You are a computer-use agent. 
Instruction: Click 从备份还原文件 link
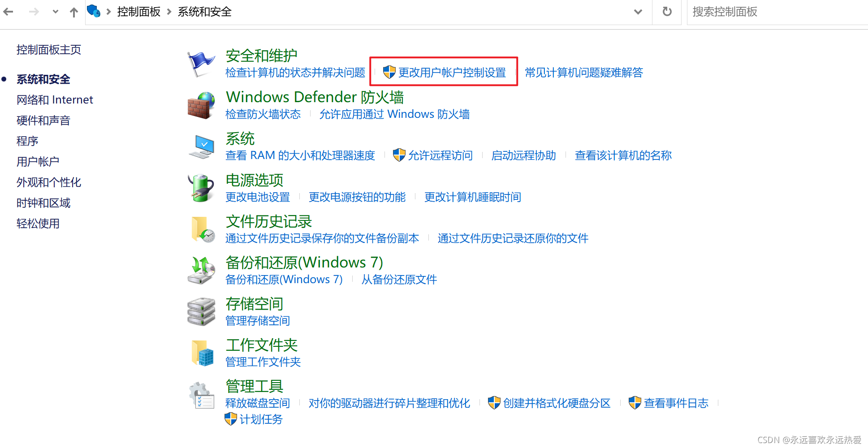click(x=399, y=280)
